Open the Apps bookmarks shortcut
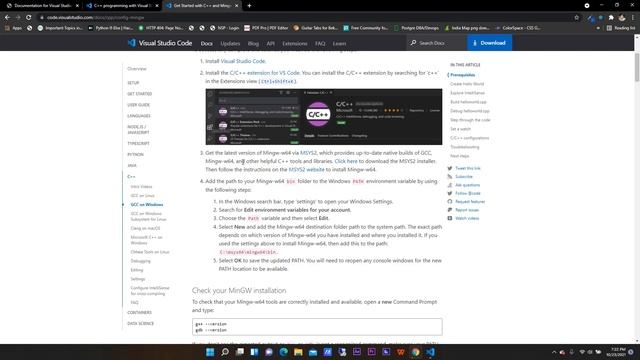 click(13, 28)
